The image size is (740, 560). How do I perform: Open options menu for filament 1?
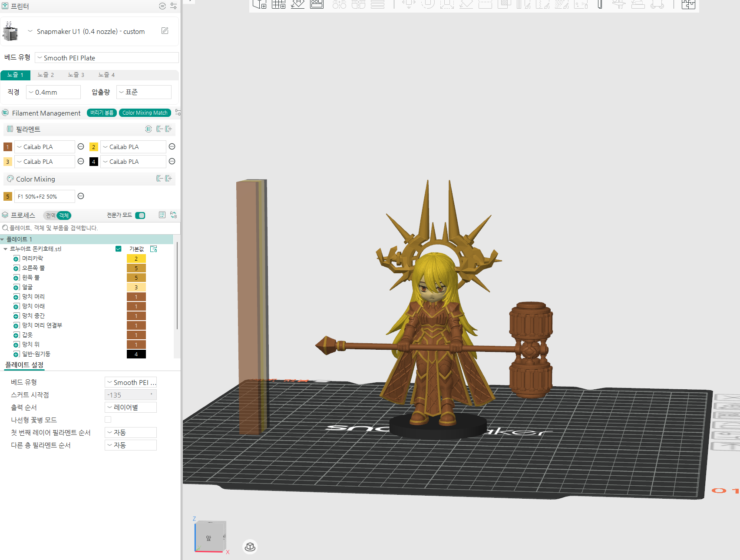coord(81,146)
